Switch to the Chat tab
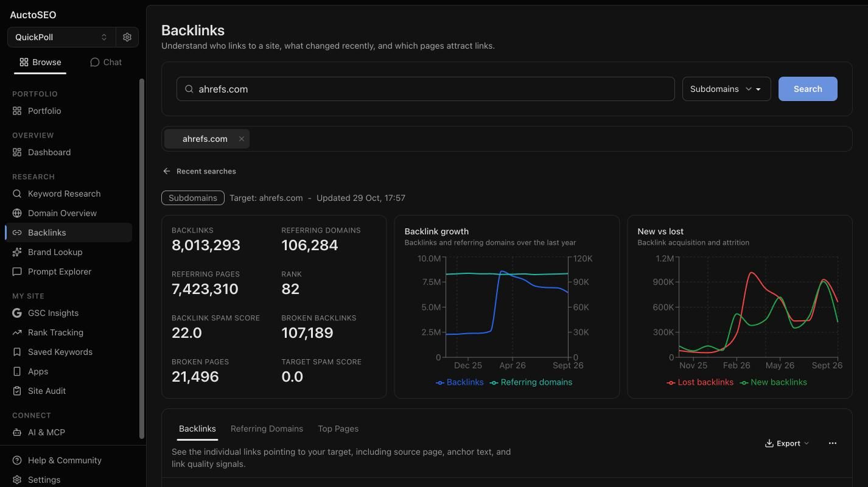 coord(106,62)
